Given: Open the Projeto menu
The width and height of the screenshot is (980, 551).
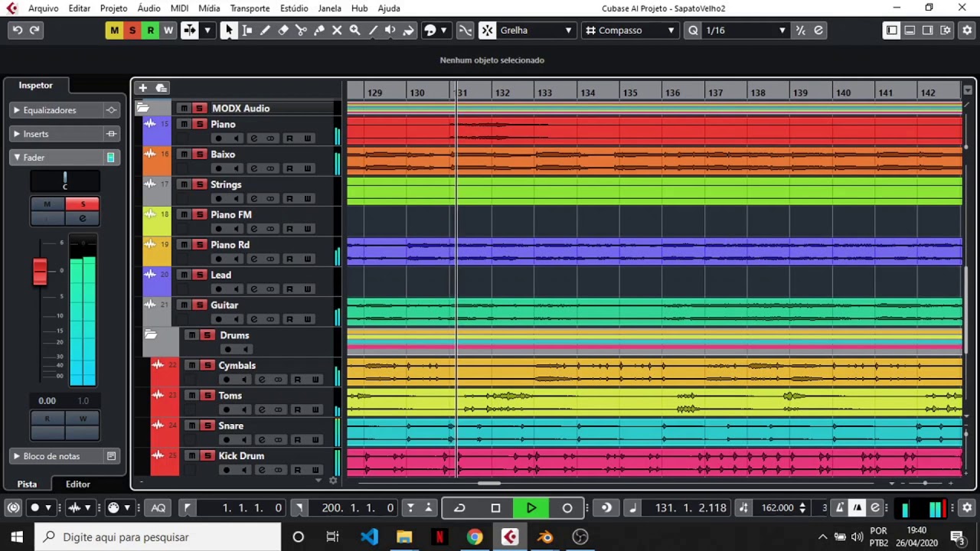Looking at the screenshot, I should [x=113, y=8].
